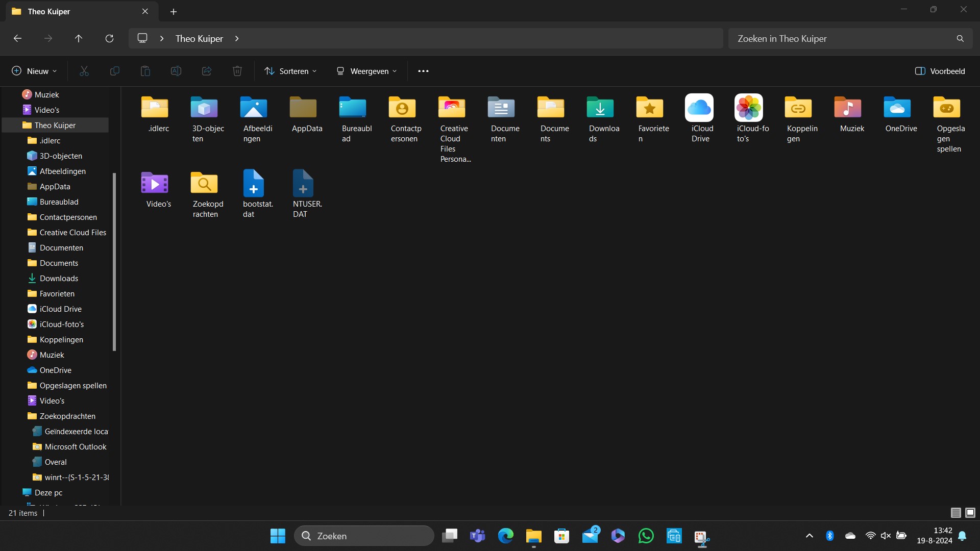The height and width of the screenshot is (551, 980).
Task: Click the Rename icon in the toolbar
Action: (176, 71)
